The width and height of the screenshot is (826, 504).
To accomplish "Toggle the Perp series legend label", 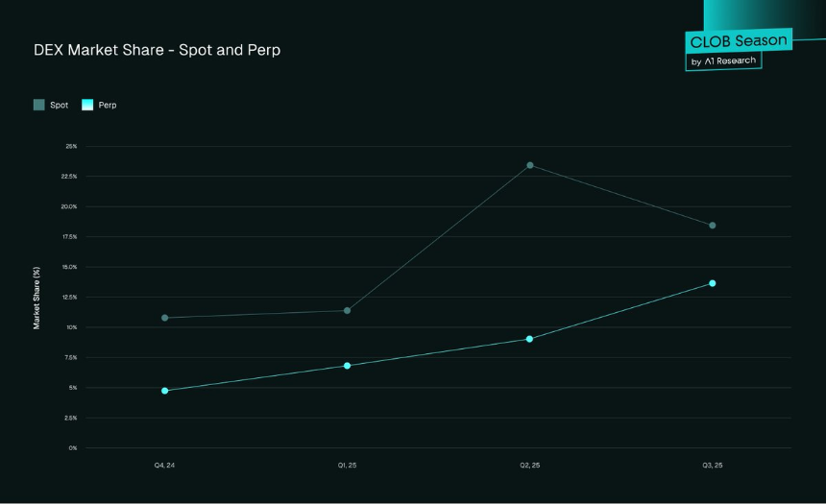I will click(108, 105).
